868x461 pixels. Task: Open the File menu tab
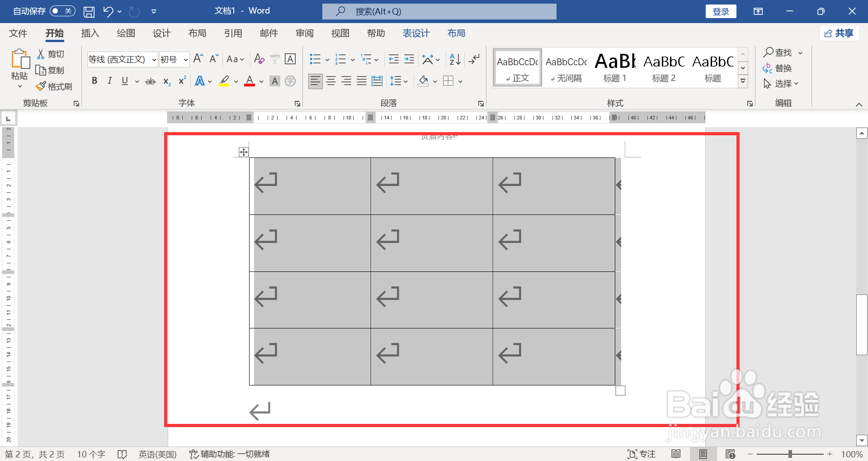click(x=18, y=33)
